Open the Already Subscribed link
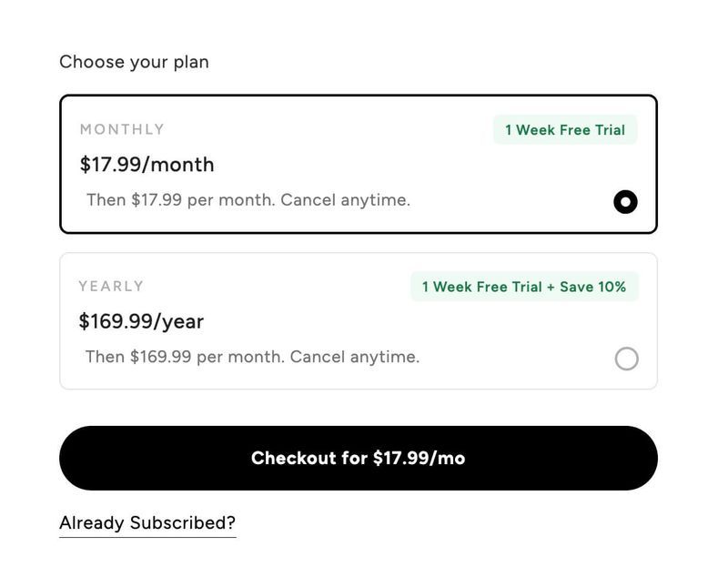 (x=147, y=522)
